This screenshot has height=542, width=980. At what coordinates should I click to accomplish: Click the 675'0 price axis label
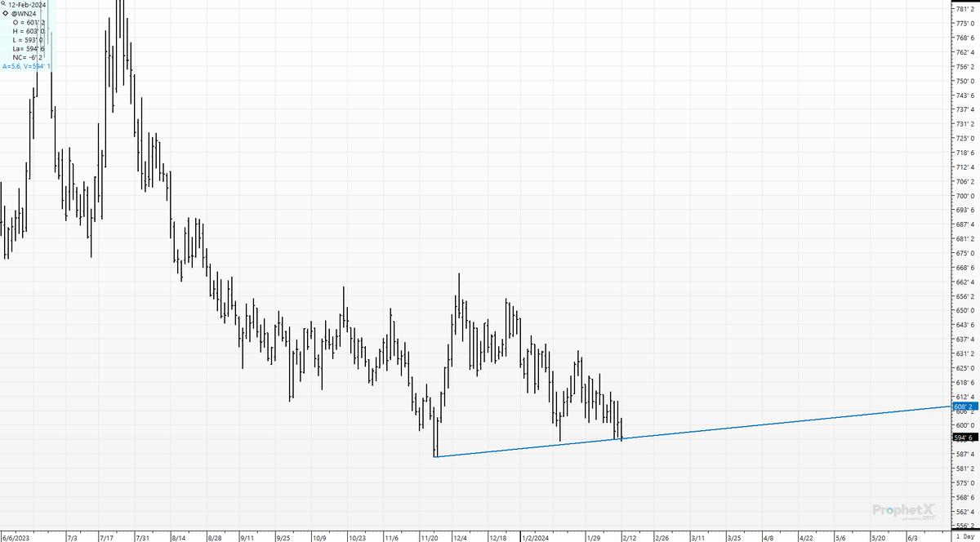964,253
